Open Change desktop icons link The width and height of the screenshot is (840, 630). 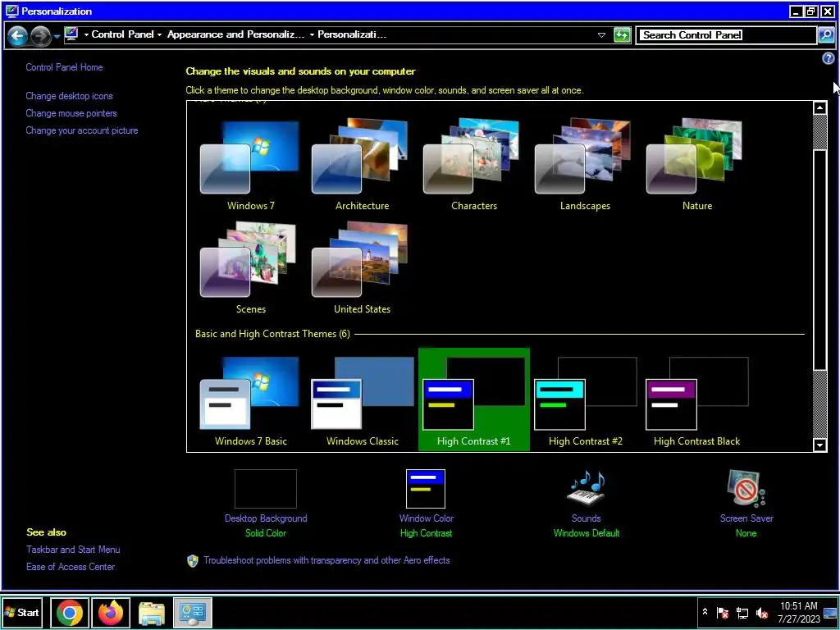click(x=69, y=96)
